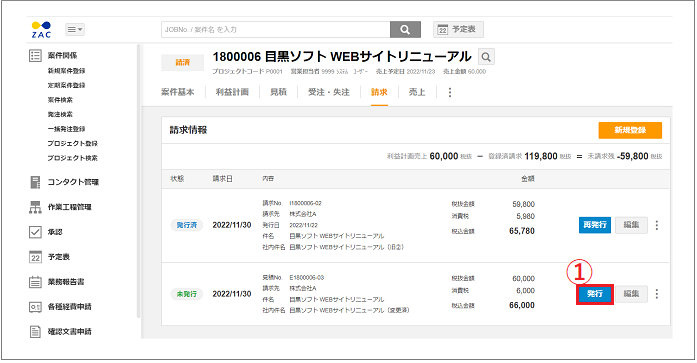Click the 未発行 status badge
Image resolution: width=697 pixels, height=363 pixels.
coord(187,294)
